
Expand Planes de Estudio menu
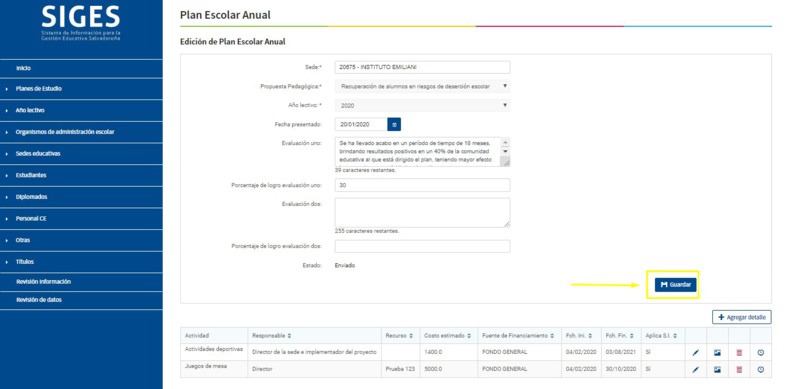pos(81,89)
